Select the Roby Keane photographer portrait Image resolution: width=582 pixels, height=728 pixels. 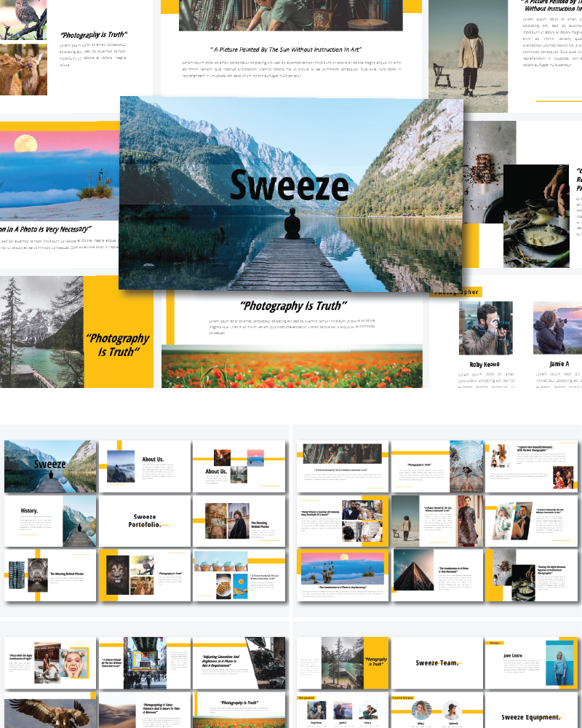pos(485,328)
